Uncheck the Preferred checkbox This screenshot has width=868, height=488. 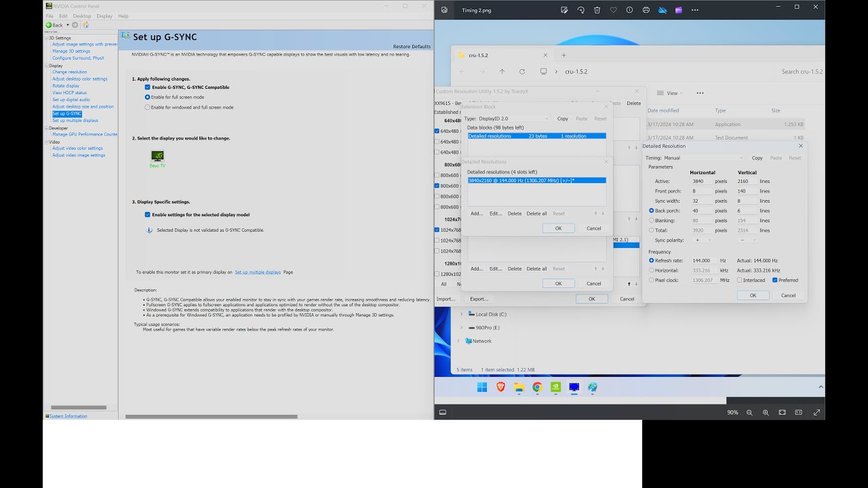pos(775,280)
